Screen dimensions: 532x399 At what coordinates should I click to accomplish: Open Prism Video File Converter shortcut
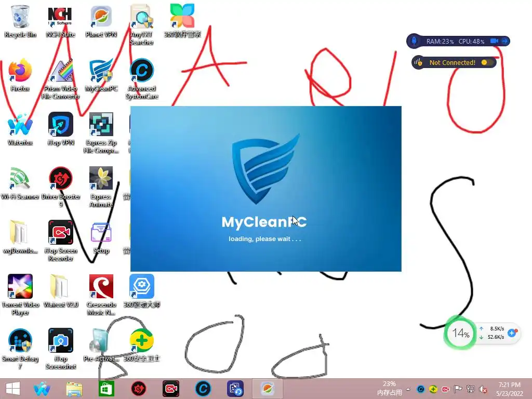[x=60, y=79]
